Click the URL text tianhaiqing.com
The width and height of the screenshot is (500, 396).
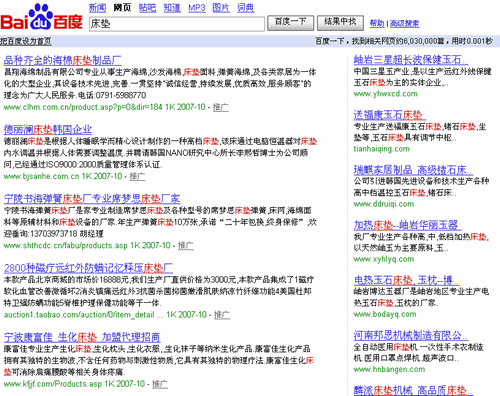point(382,149)
